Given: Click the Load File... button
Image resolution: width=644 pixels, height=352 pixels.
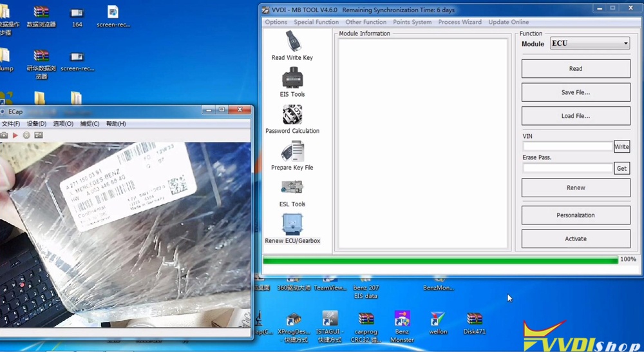Looking at the screenshot, I should click(575, 116).
